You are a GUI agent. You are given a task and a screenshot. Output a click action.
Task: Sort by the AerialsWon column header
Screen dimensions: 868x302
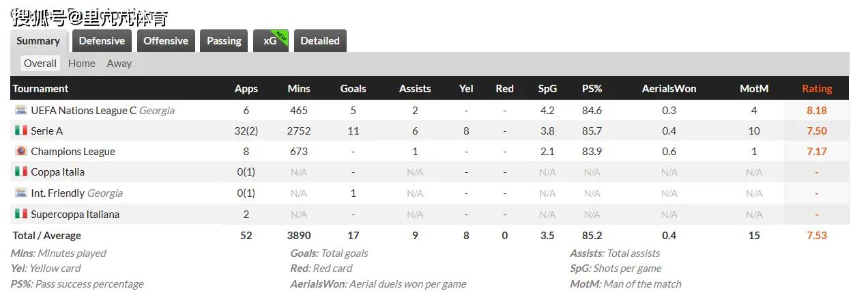tap(669, 89)
